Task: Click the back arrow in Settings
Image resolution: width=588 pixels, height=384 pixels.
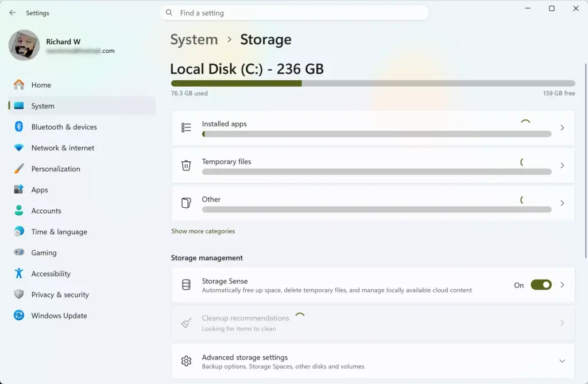Action: [x=13, y=13]
